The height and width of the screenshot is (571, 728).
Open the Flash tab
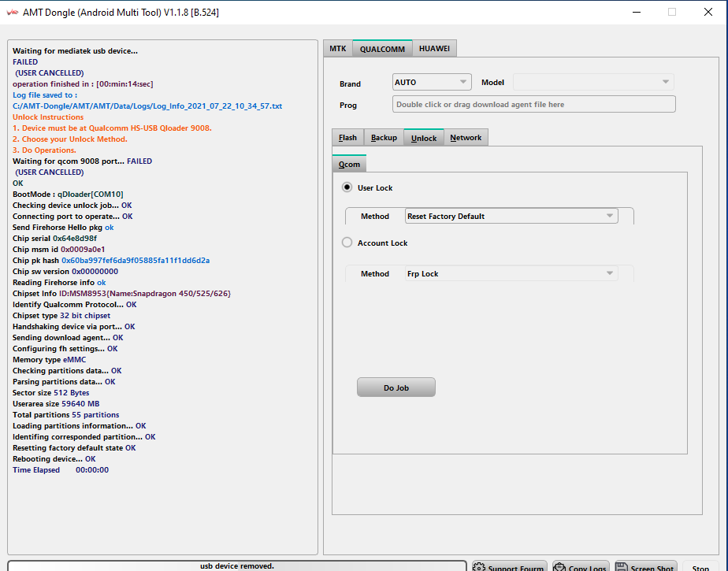coord(347,138)
